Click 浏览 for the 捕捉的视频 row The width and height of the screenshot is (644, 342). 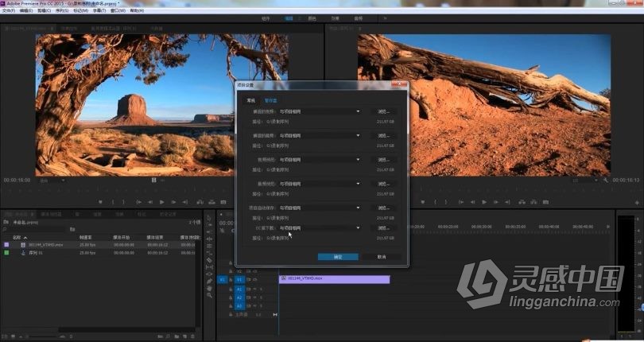coord(383,111)
